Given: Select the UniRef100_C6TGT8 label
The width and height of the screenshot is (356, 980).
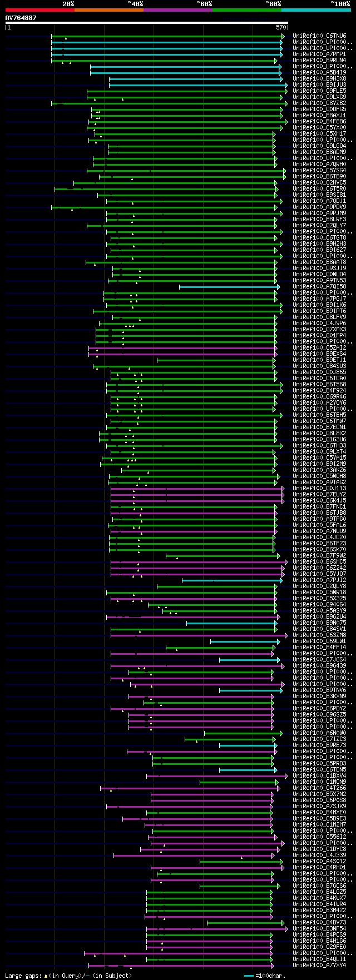Looking at the screenshot, I should point(319,237).
